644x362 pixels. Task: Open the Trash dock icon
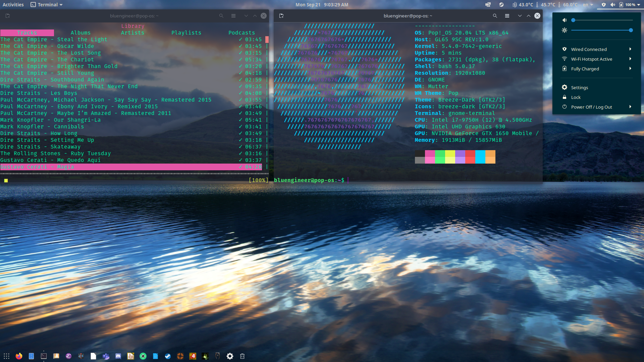click(x=242, y=356)
